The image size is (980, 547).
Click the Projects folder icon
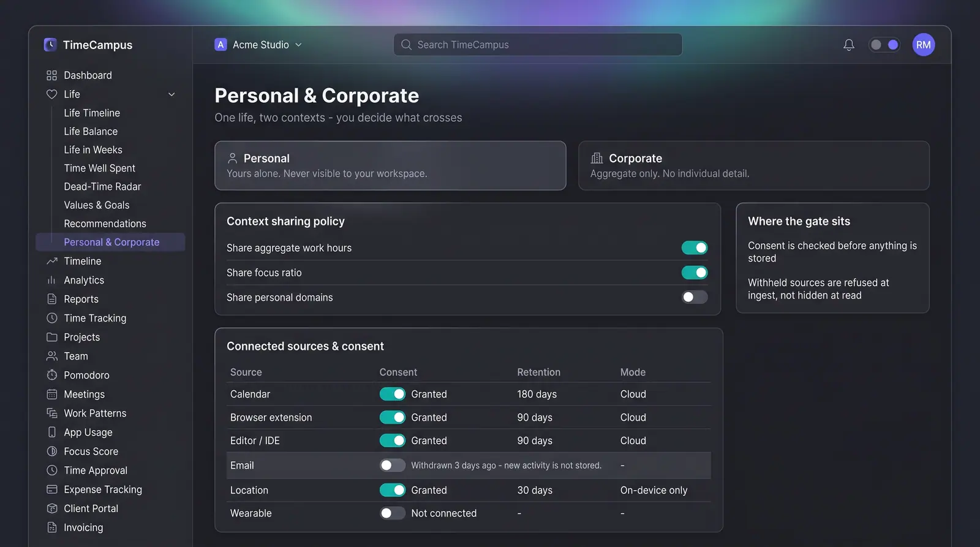point(51,337)
